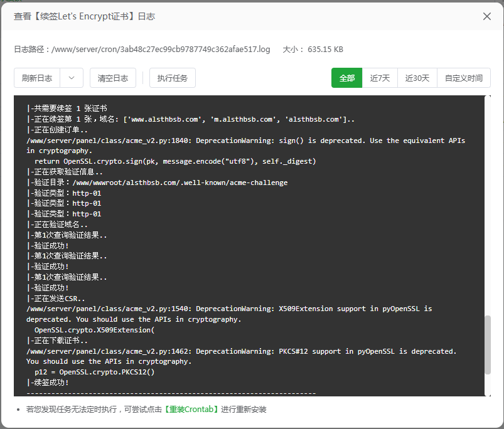The image size is (504, 429).
Task: Open the 重装Crontab reinstall link
Action: pyautogui.click(x=191, y=410)
